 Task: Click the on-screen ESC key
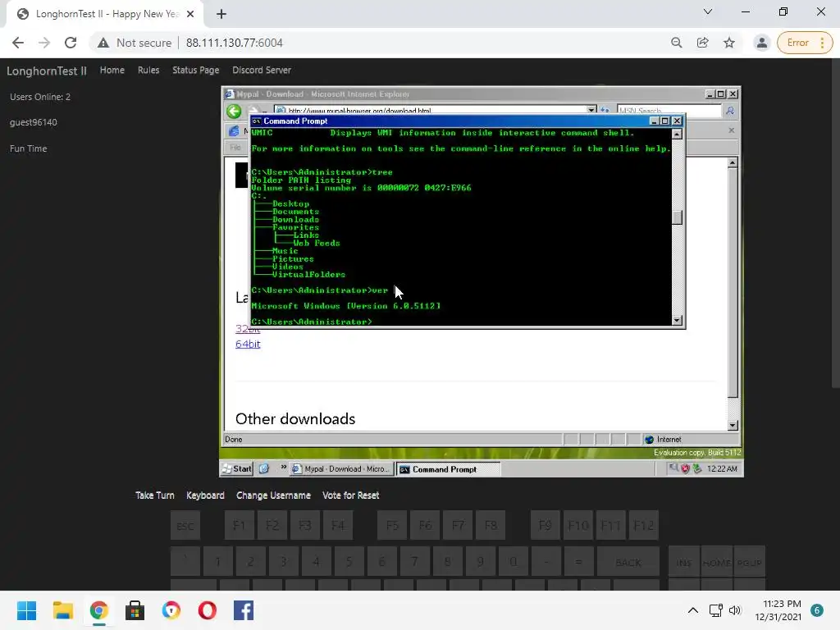(185, 526)
